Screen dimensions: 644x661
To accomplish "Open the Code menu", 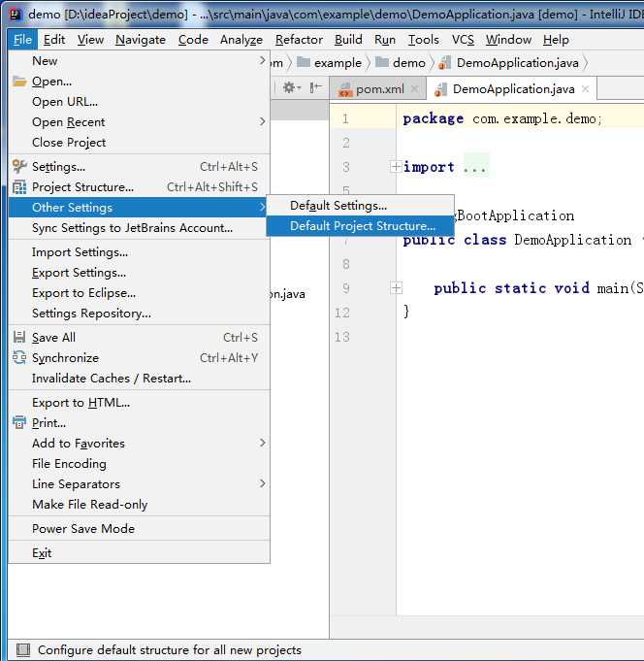I will (x=193, y=40).
